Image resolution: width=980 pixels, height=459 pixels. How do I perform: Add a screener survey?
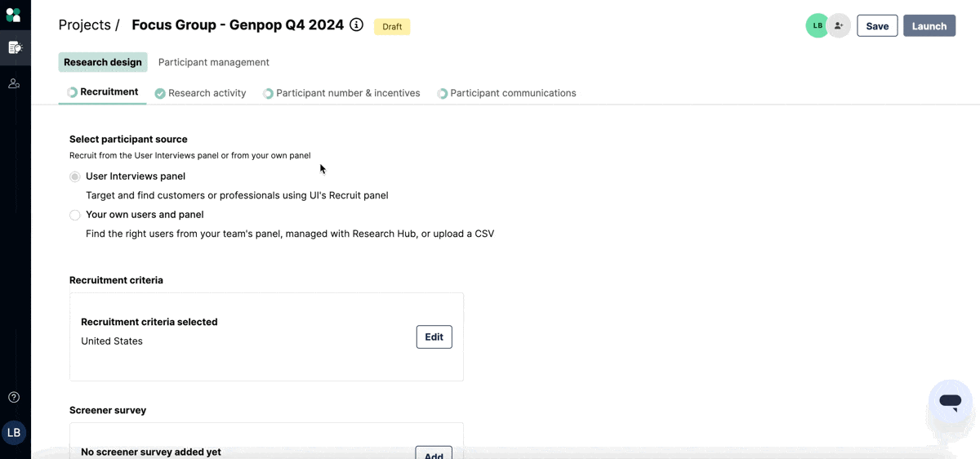pos(434,452)
